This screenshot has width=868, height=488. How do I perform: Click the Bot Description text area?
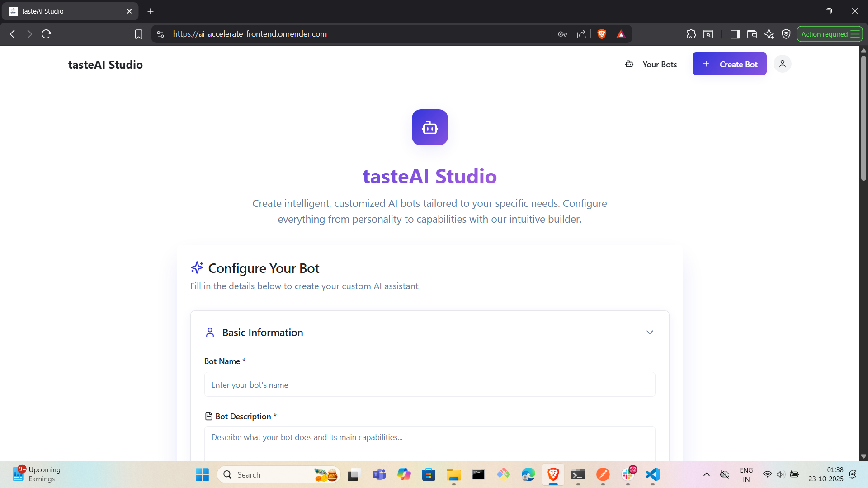tap(429, 443)
